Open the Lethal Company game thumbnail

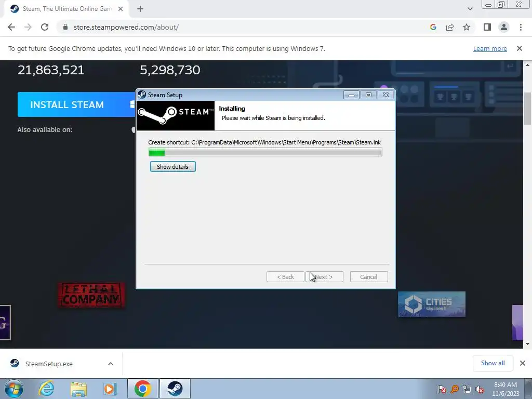click(91, 295)
